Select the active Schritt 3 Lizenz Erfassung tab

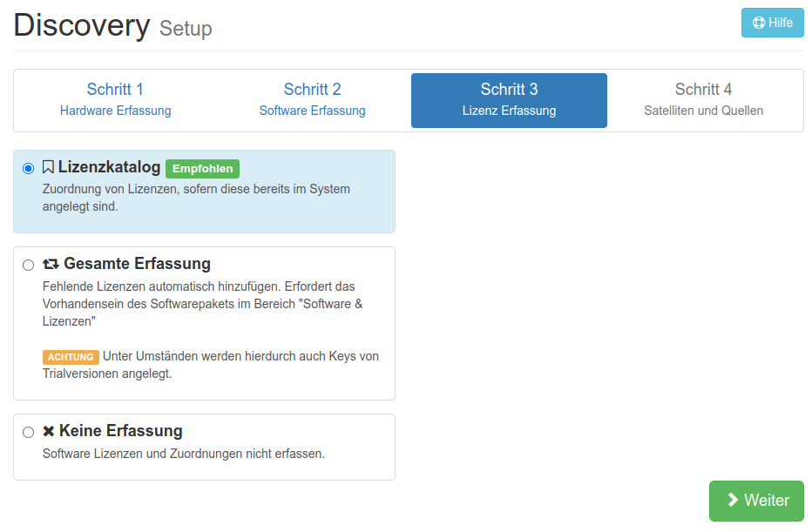coord(509,99)
